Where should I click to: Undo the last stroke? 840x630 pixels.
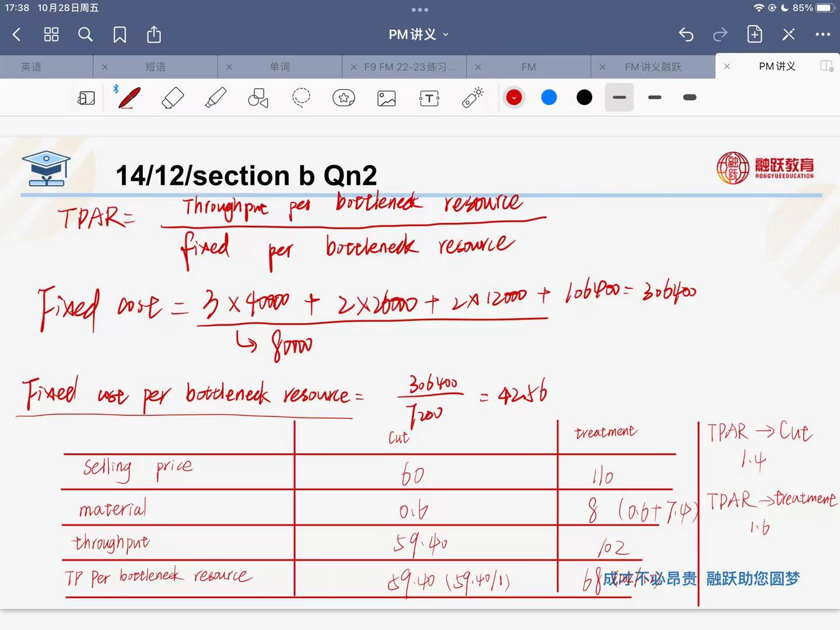tap(686, 35)
